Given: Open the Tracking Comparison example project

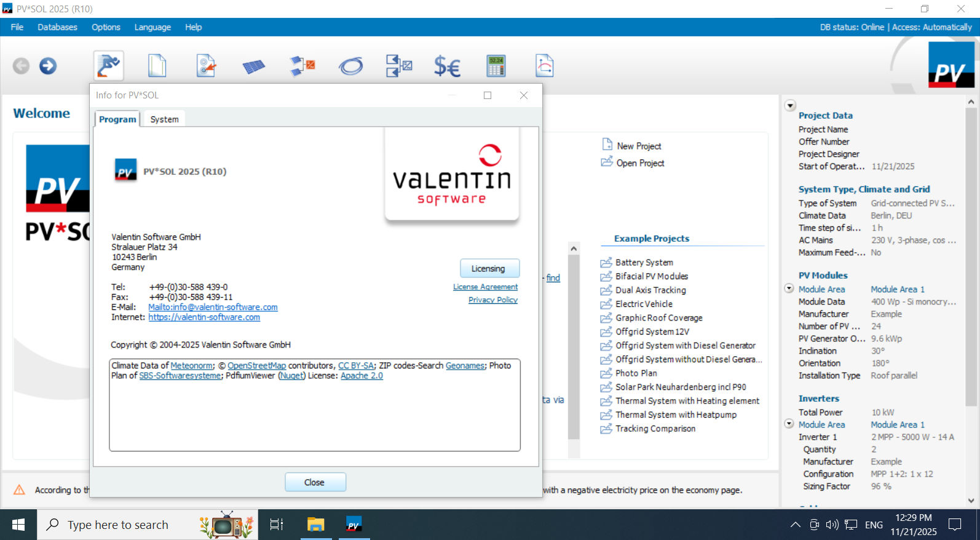Looking at the screenshot, I should 648,429.
